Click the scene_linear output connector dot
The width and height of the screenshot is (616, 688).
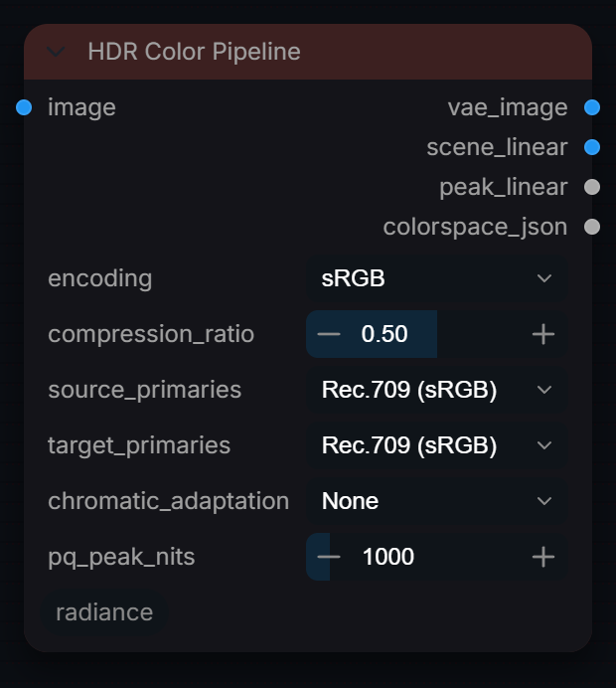(592, 147)
